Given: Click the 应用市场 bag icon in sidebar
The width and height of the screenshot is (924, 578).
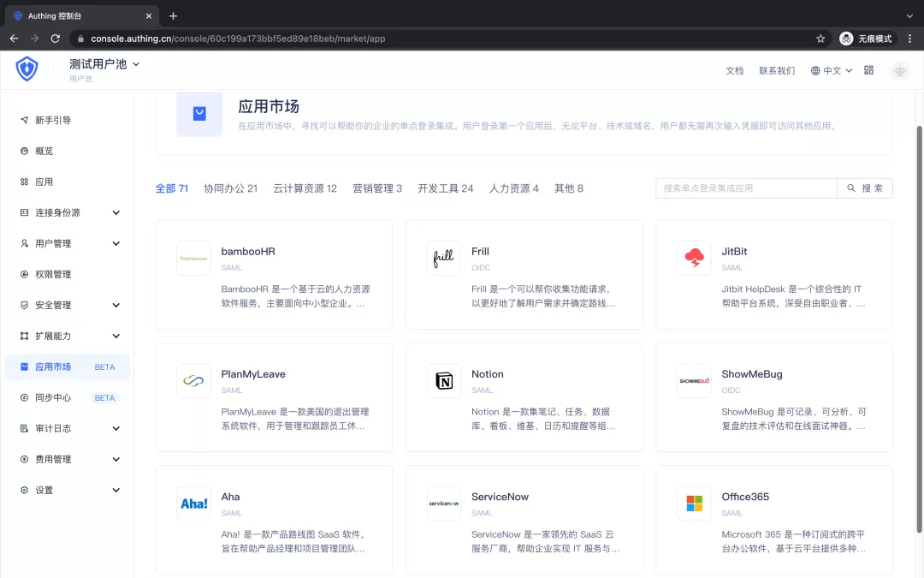Looking at the screenshot, I should point(24,366).
